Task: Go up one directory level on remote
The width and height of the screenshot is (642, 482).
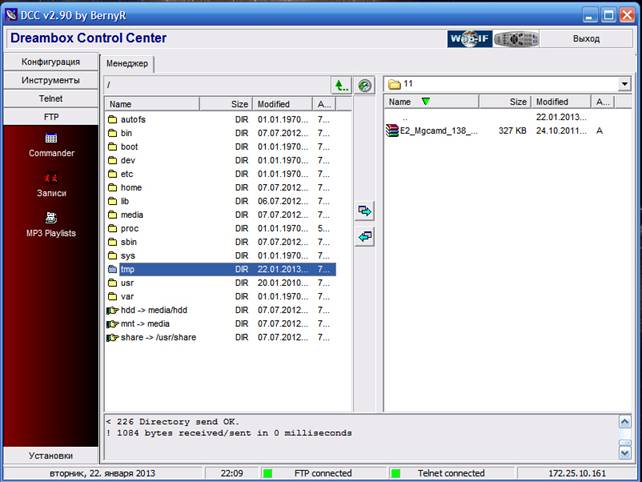Action: coord(341,85)
